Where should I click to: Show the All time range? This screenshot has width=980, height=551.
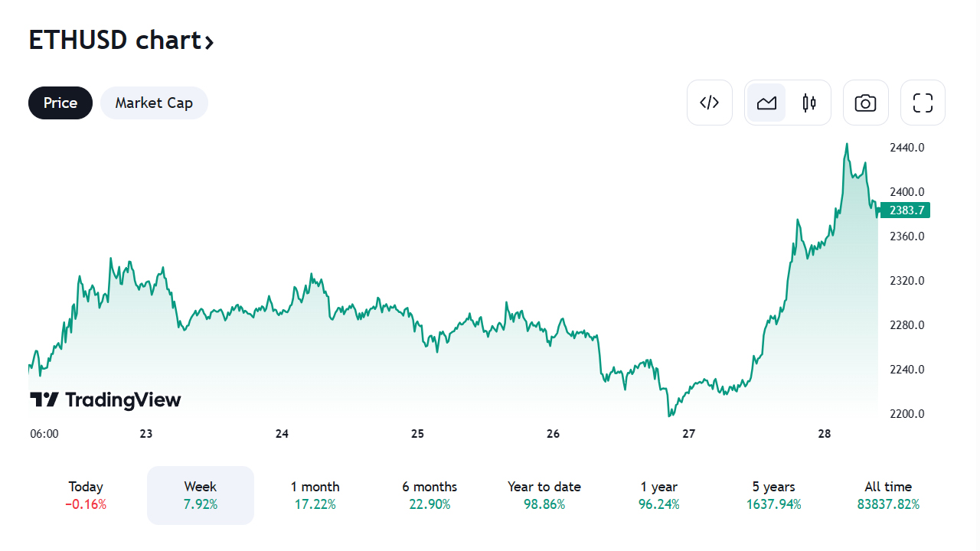point(888,495)
